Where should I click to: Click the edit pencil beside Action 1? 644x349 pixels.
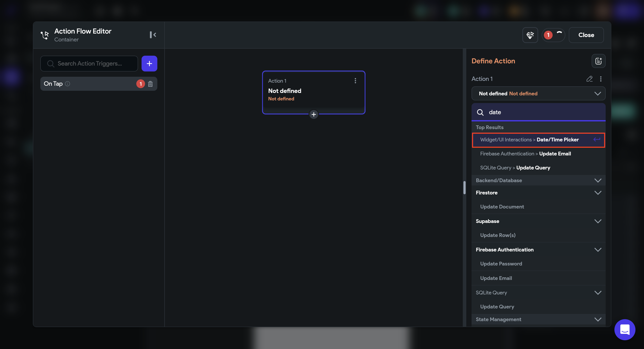[x=589, y=79]
